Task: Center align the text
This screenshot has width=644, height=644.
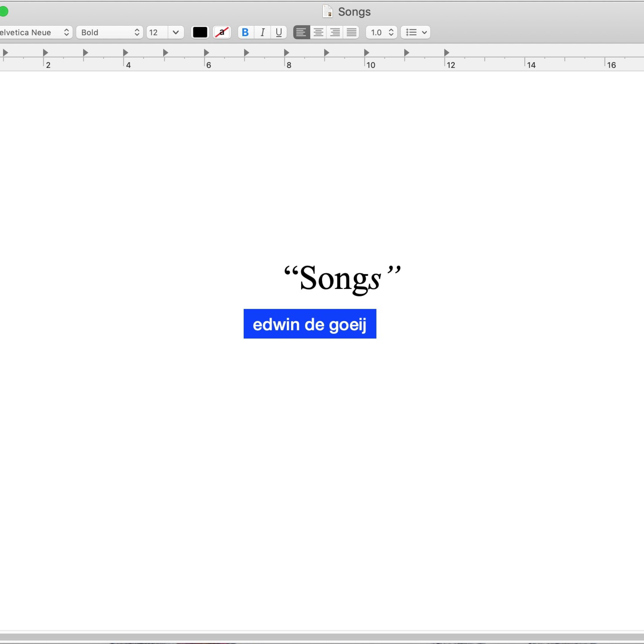Action: coord(318,32)
